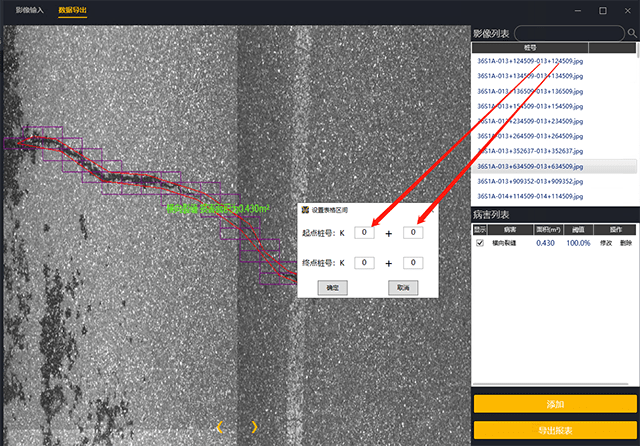Focus the 终点桩号 kilometer input field
Screen dimensions: 640x446
tap(366, 263)
